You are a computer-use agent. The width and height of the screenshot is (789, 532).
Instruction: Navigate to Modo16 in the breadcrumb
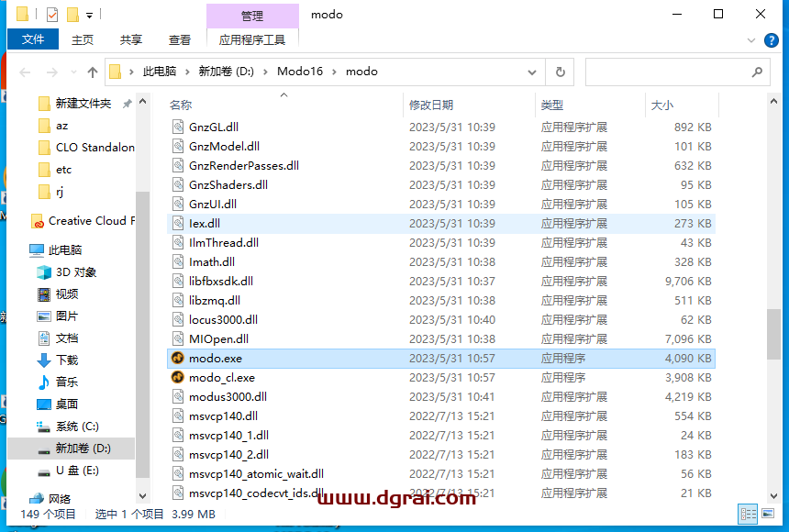300,72
